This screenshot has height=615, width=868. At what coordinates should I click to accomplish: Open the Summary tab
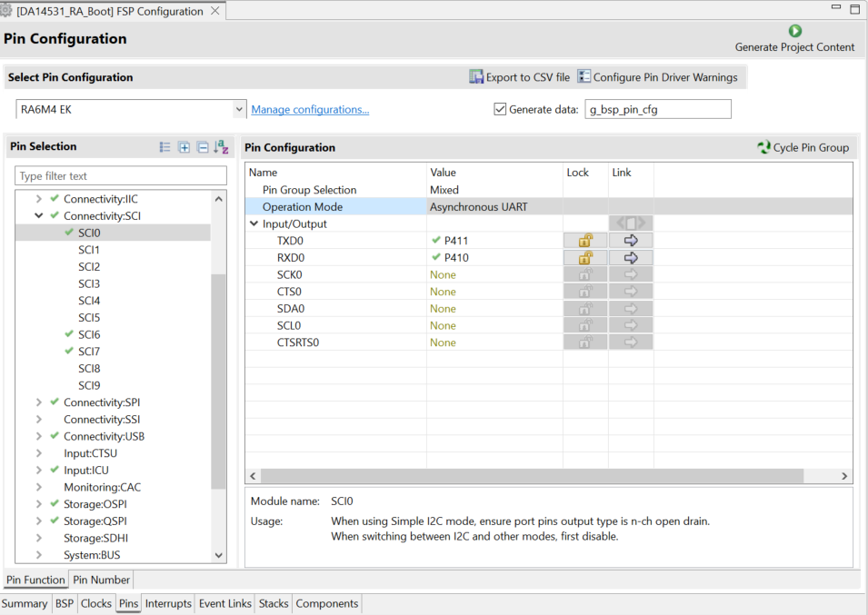click(25, 603)
